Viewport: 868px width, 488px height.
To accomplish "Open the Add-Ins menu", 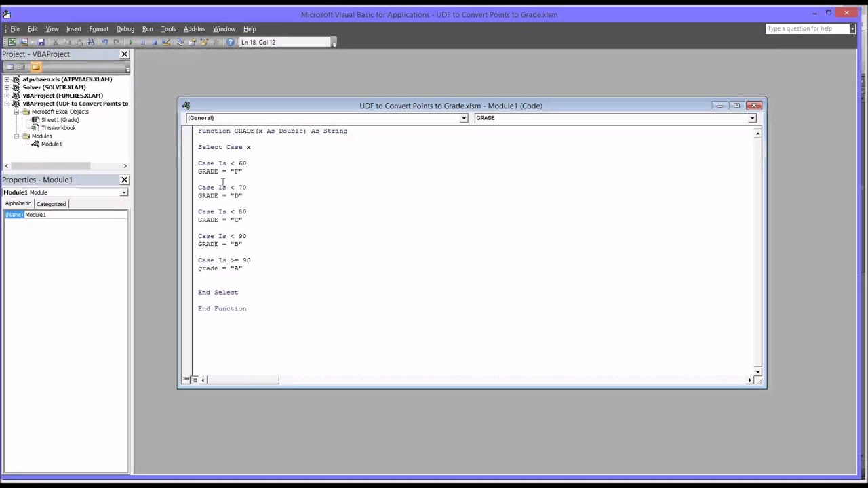I will point(194,28).
